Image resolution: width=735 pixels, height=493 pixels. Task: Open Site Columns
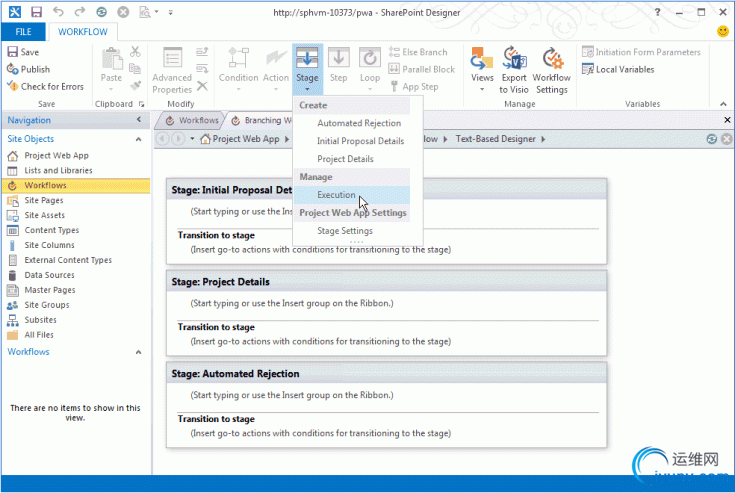tap(49, 245)
